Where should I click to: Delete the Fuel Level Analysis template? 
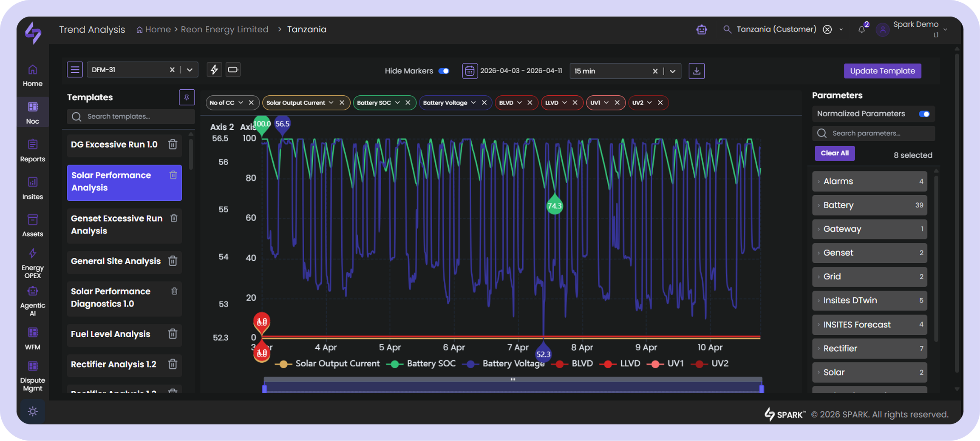coord(173,334)
